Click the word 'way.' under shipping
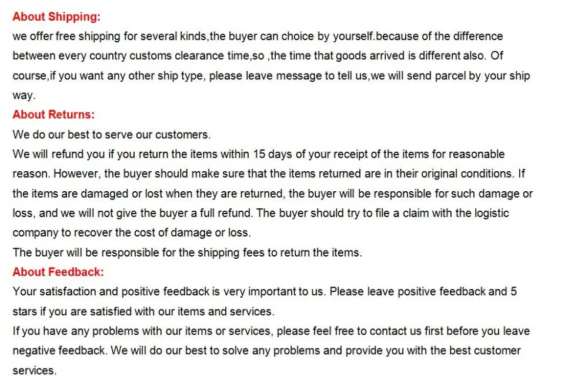The height and width of the screenshot is (383, 588). tap(24, 95)
